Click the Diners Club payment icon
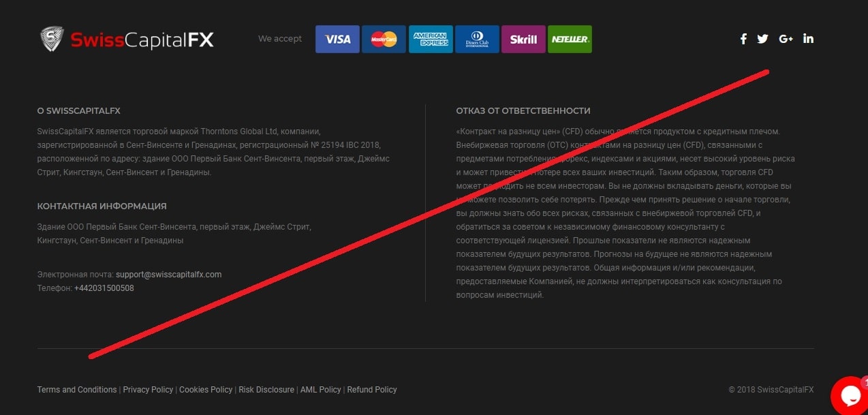Screen dimensions: 868x415 point(477,40)
